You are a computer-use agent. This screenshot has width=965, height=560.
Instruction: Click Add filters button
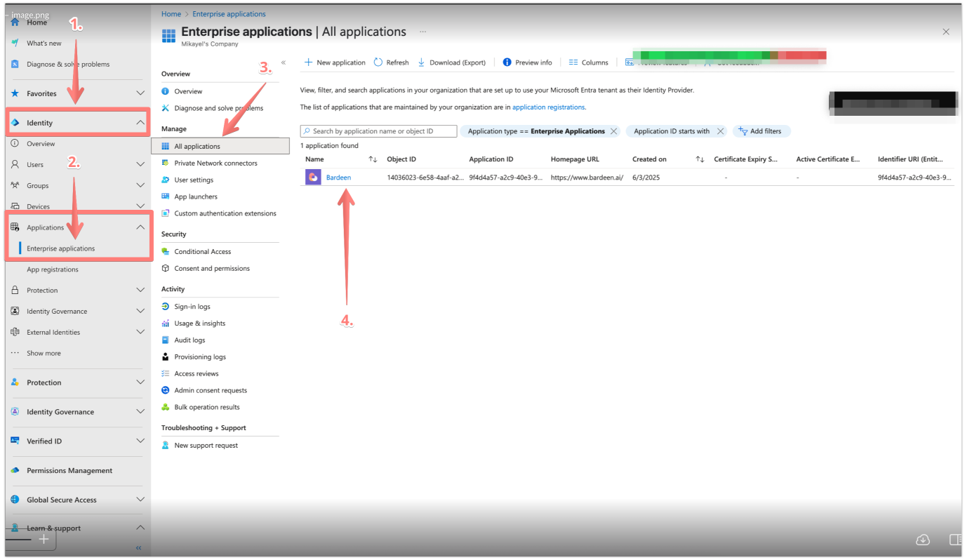[761, 131]
